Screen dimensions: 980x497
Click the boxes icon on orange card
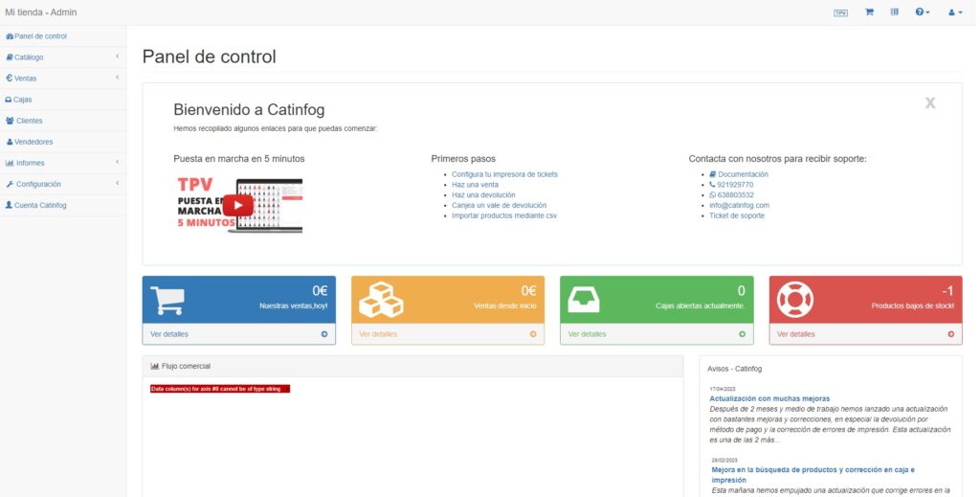[x=381, y=300]
